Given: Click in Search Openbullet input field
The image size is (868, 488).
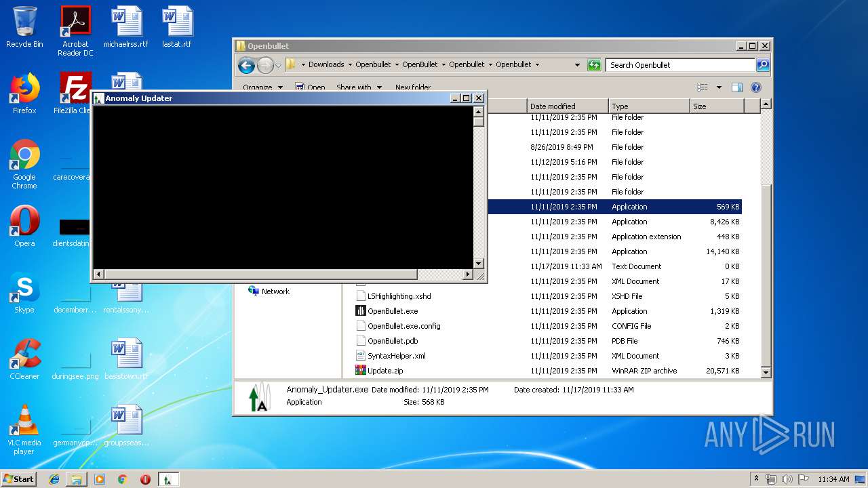Looking at the screenshot, I should 680,65.
